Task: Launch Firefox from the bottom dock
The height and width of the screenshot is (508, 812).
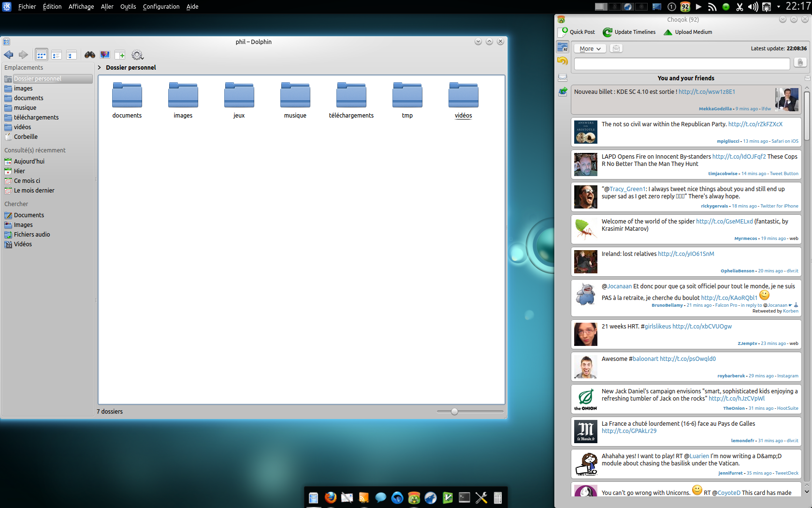Action: (331, 497)
